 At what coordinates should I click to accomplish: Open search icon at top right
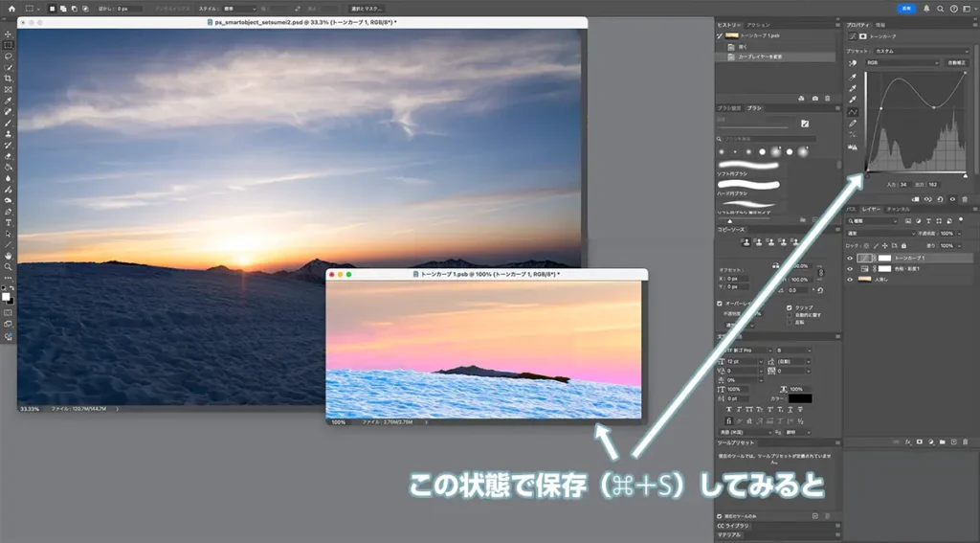[940, 9]
